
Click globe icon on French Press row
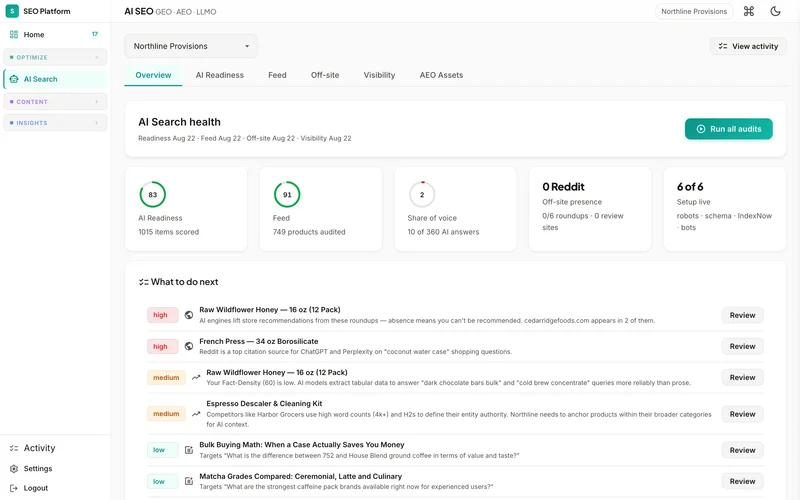189,346
